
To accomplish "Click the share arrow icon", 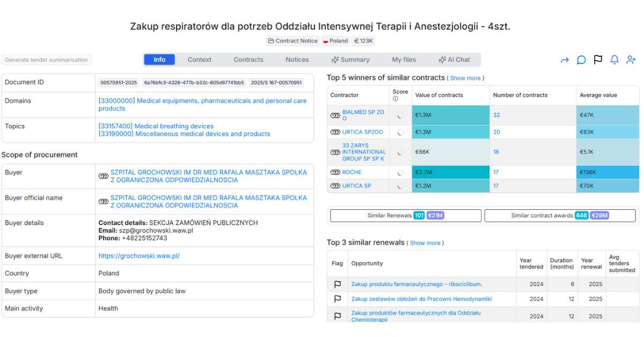I will [565, 60].
